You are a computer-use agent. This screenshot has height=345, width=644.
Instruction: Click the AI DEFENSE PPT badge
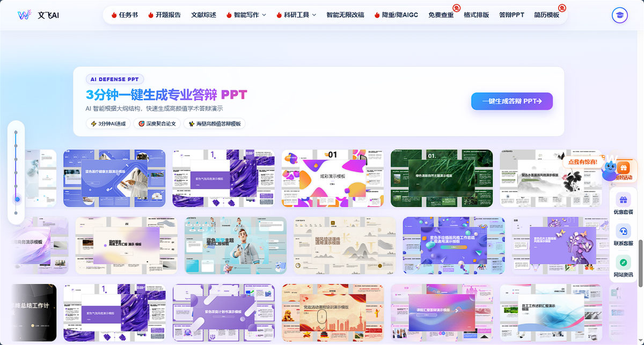pos(115,80)
